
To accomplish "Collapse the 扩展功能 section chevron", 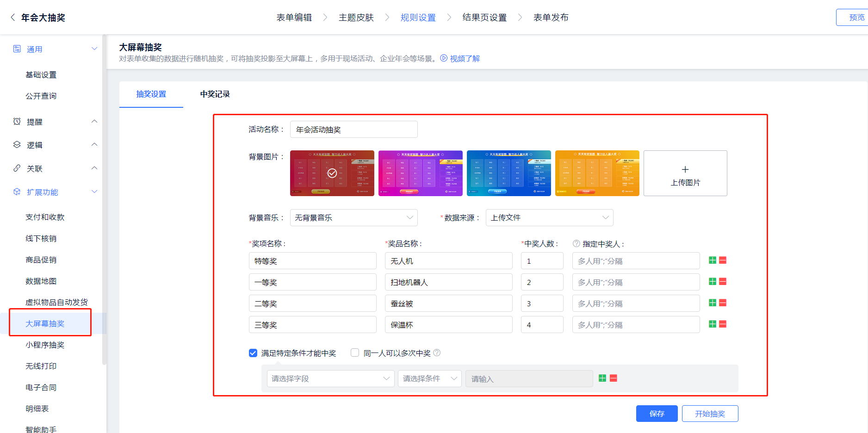I will 94,192.
